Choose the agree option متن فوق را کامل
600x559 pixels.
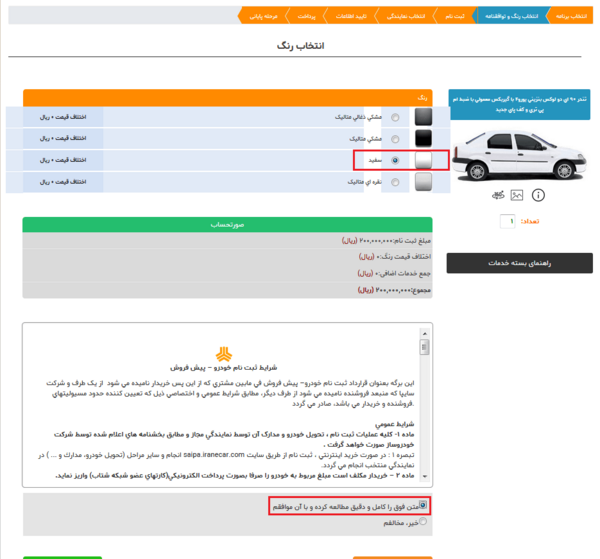422,505
